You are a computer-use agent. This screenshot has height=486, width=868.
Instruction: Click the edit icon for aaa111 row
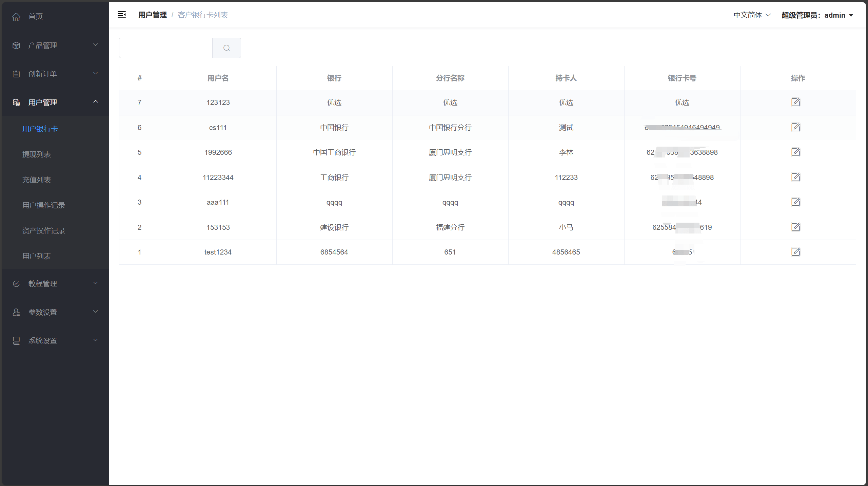pyautogui.click(x=795, y=202)
